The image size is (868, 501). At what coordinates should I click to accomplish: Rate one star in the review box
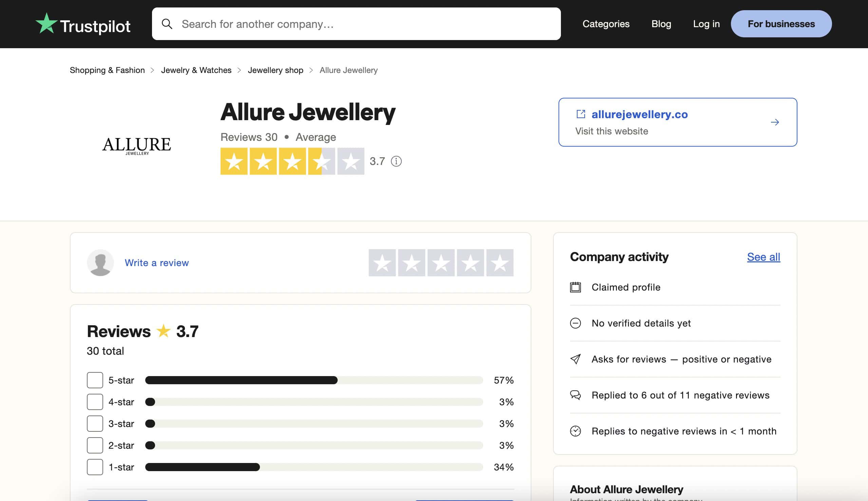(382, 263)
